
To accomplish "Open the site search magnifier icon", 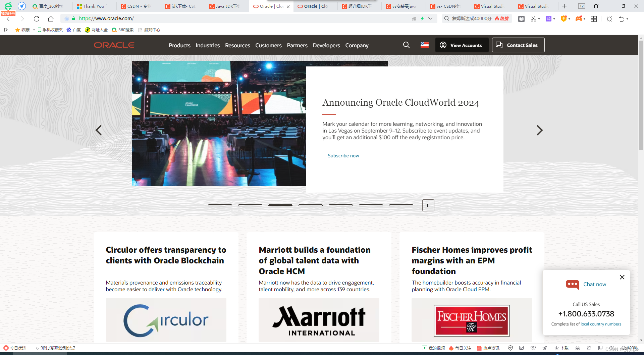I will (406, 45).
